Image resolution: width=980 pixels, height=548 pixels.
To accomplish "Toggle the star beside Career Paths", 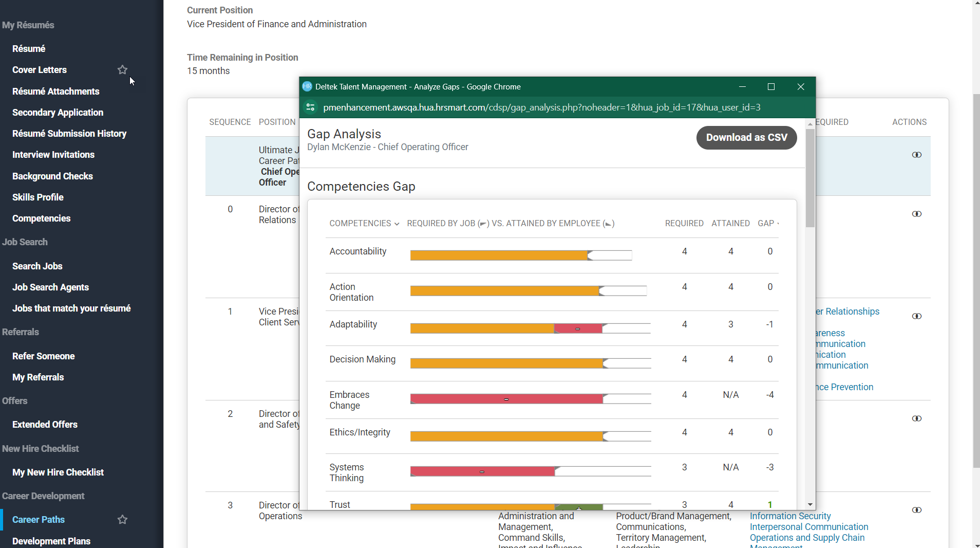I will tap(122, 520).
